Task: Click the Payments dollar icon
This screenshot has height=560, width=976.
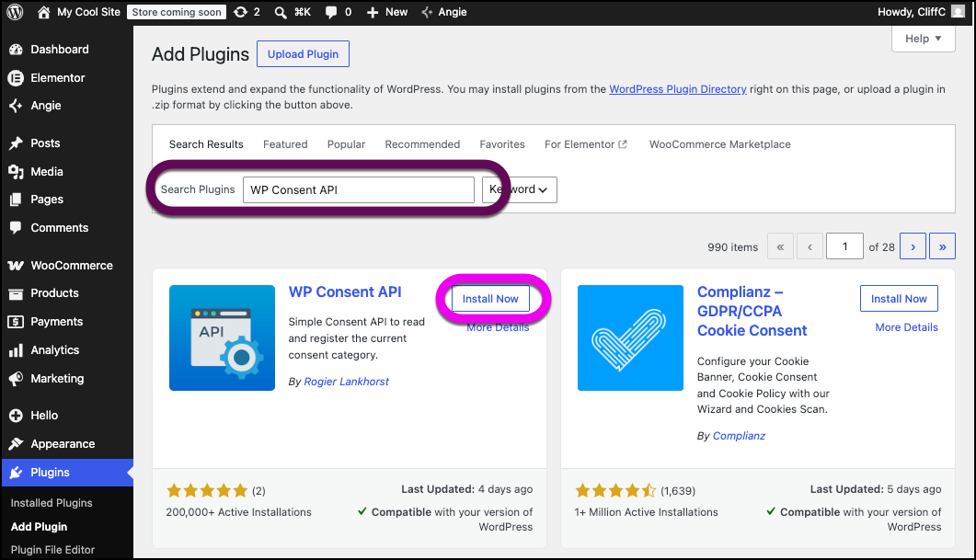Action: pyautogui.click(x=17, y=322)
